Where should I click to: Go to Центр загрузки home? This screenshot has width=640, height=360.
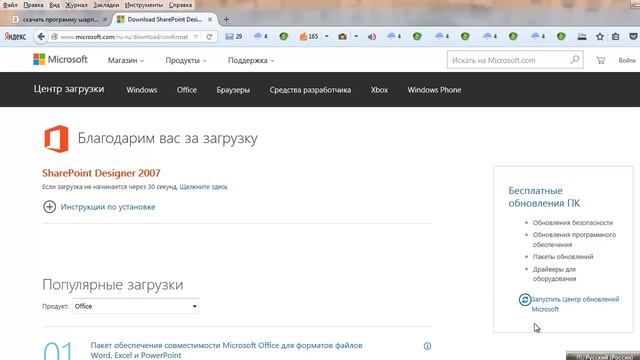pyautogui.click(x=69, y=89)
